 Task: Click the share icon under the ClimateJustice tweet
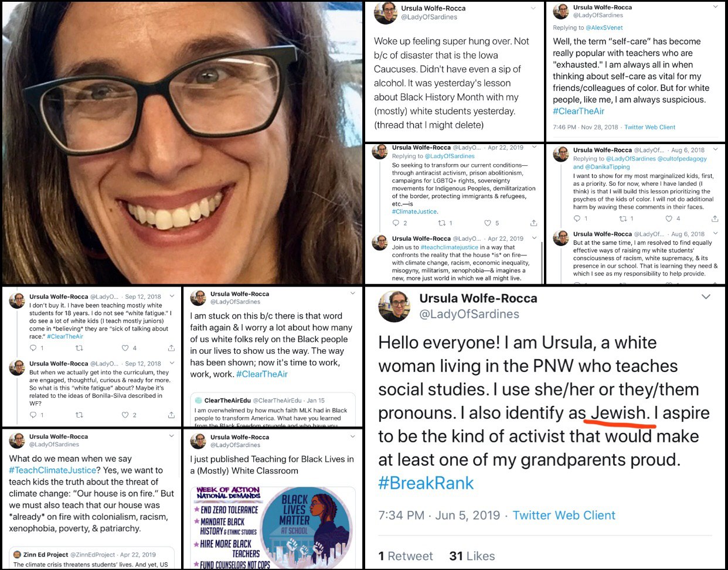[x=533, y=223]
